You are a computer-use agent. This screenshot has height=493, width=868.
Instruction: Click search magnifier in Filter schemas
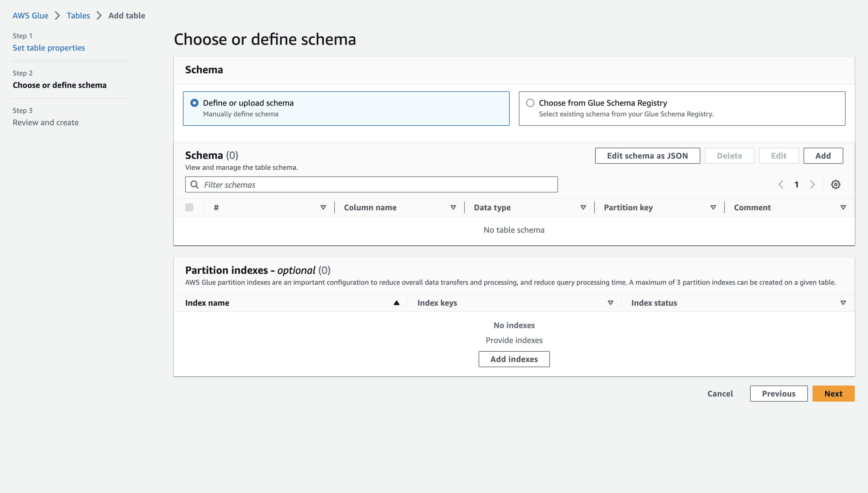coord(194,184)
